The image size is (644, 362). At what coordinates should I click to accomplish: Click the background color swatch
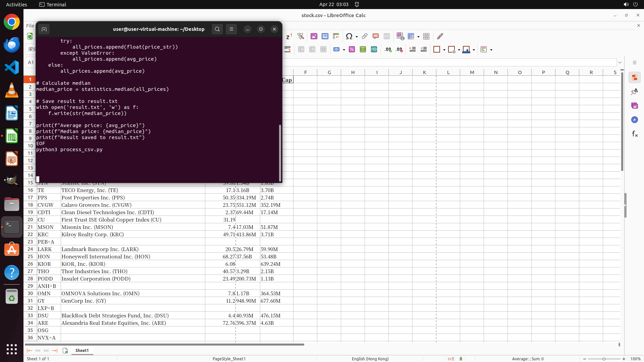tap(466, 50)
